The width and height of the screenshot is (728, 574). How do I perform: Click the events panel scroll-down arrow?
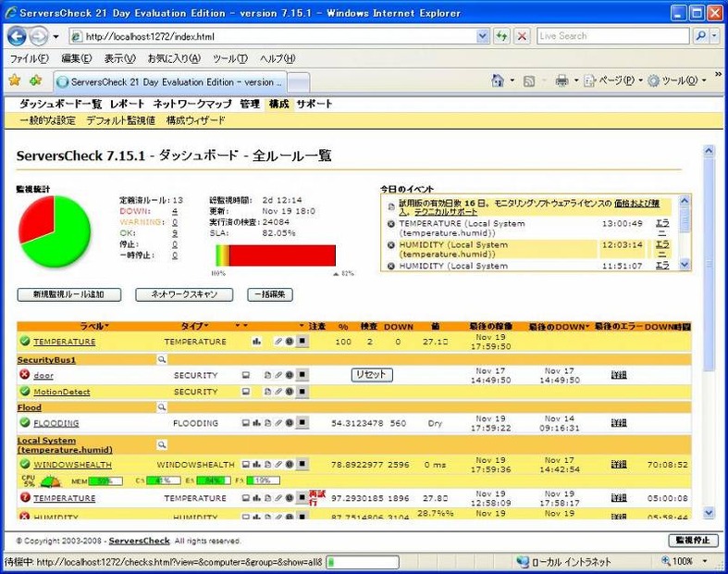685,265
